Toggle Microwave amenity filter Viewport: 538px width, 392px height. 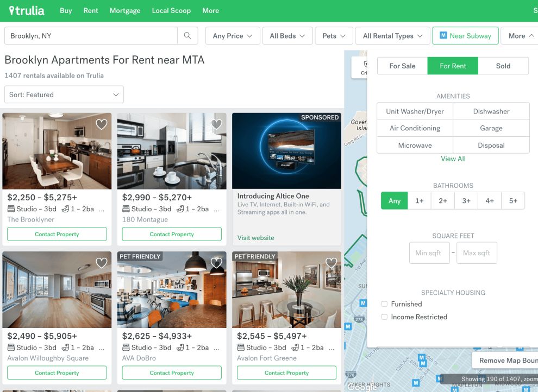point(415,145)
